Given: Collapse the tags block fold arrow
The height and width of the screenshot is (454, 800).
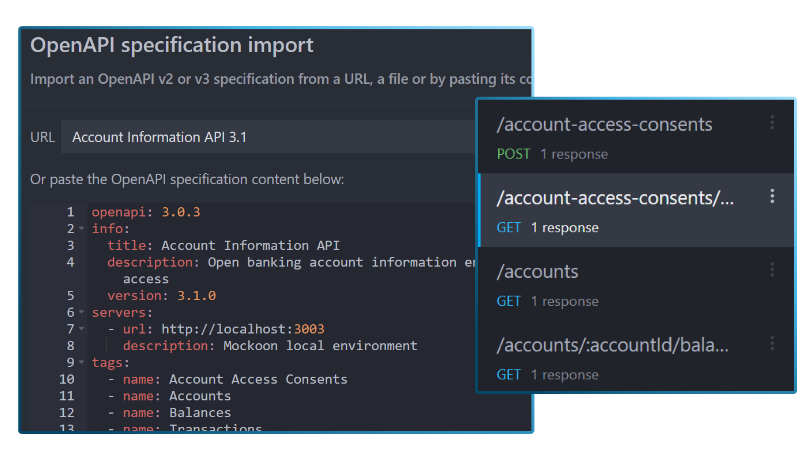Looking at the screenshot, I should [82, 363].
